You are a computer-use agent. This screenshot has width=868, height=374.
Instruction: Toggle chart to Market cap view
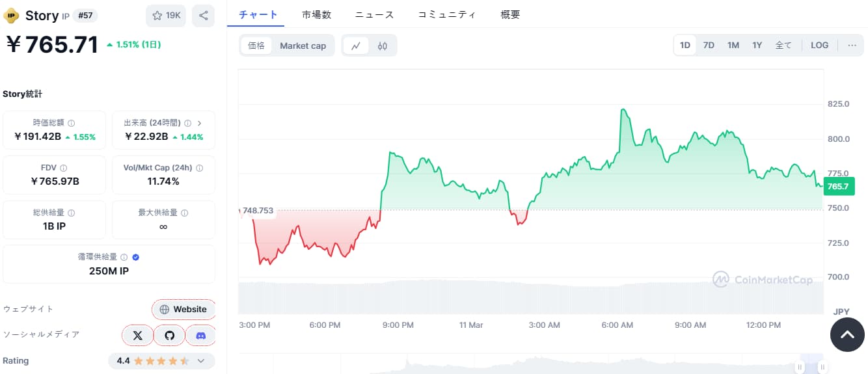pos(303,46)
